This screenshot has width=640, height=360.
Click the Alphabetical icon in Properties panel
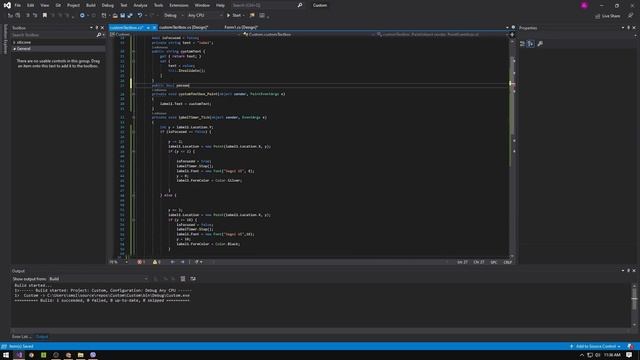531,44
